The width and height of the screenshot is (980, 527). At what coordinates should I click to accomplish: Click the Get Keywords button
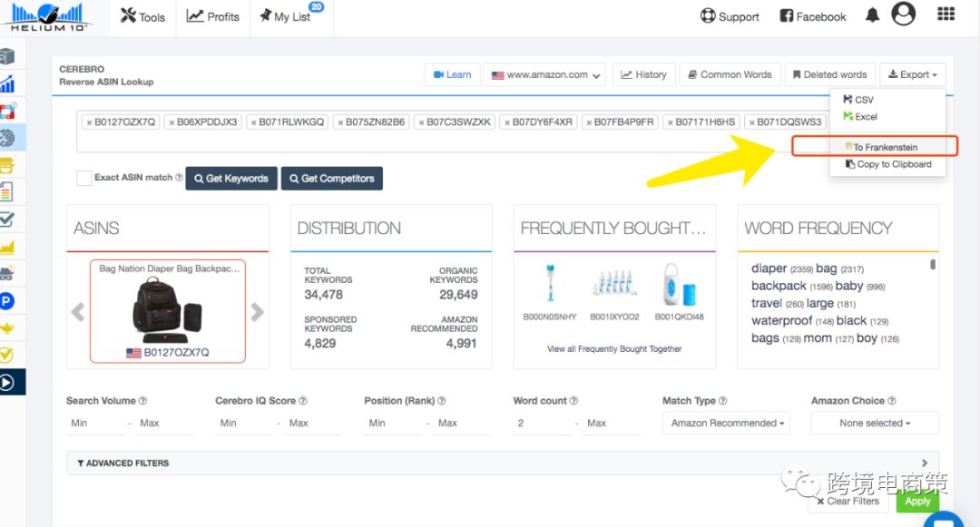tap(230, 179)
